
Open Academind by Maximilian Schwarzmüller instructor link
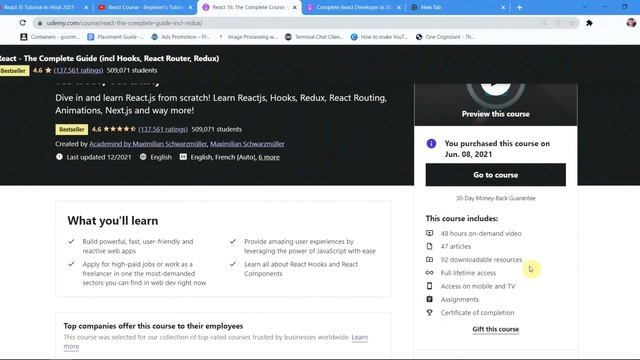click(148, 144)
